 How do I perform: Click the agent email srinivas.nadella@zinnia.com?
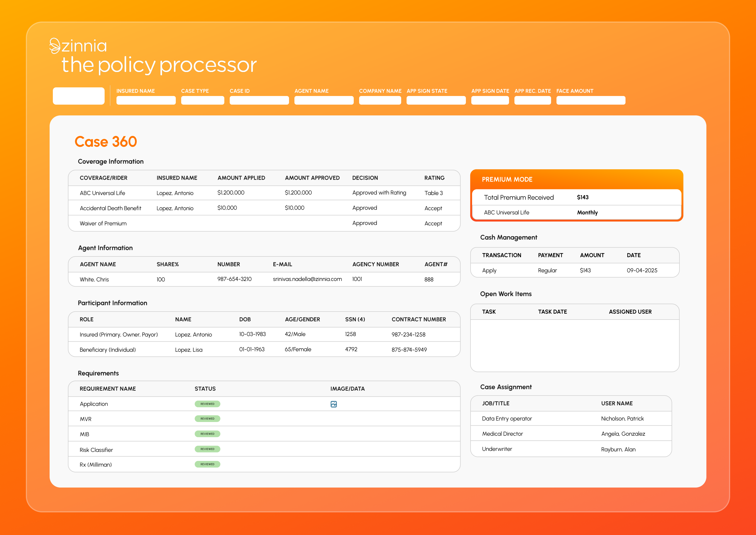307,279
